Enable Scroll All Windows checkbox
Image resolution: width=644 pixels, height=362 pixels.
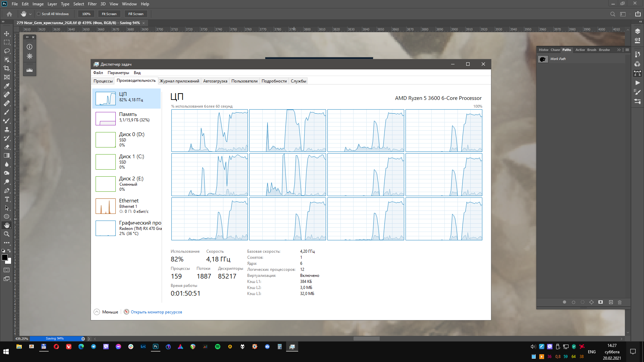tap(39, 14)
